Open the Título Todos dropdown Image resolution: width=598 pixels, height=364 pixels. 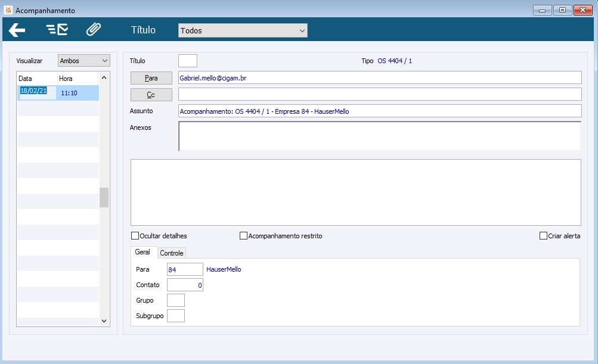click(243, 30)
